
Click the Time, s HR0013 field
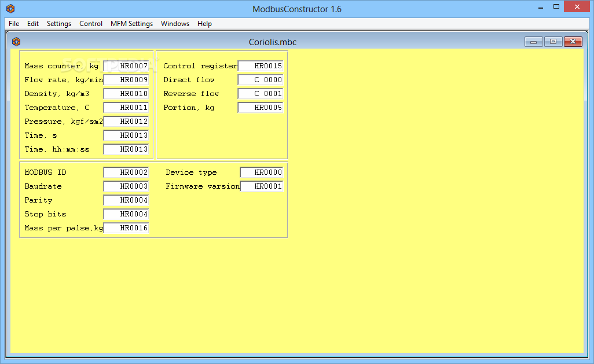[x=126, y=135]
